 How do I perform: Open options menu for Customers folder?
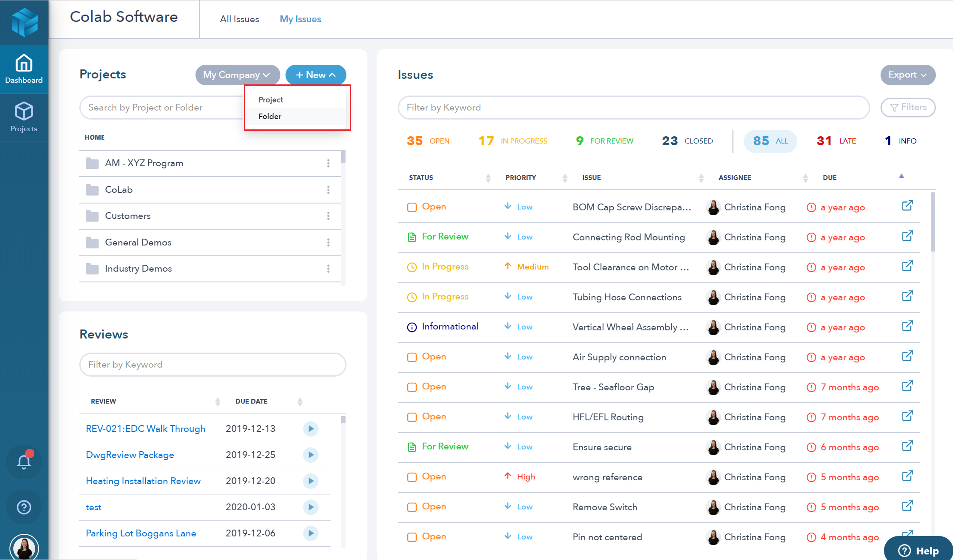pyautogui.click(x=328, y=216)
